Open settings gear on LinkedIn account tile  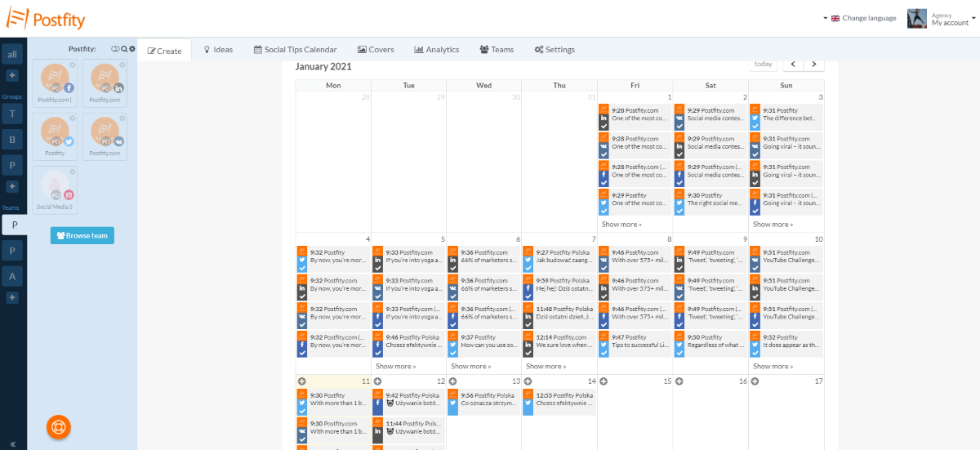[122, 64]
